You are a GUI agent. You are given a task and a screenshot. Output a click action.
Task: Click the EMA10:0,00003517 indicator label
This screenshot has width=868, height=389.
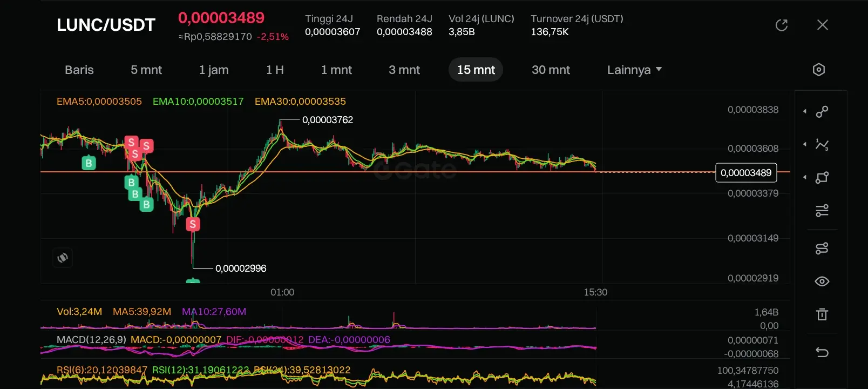pos(198,102)
